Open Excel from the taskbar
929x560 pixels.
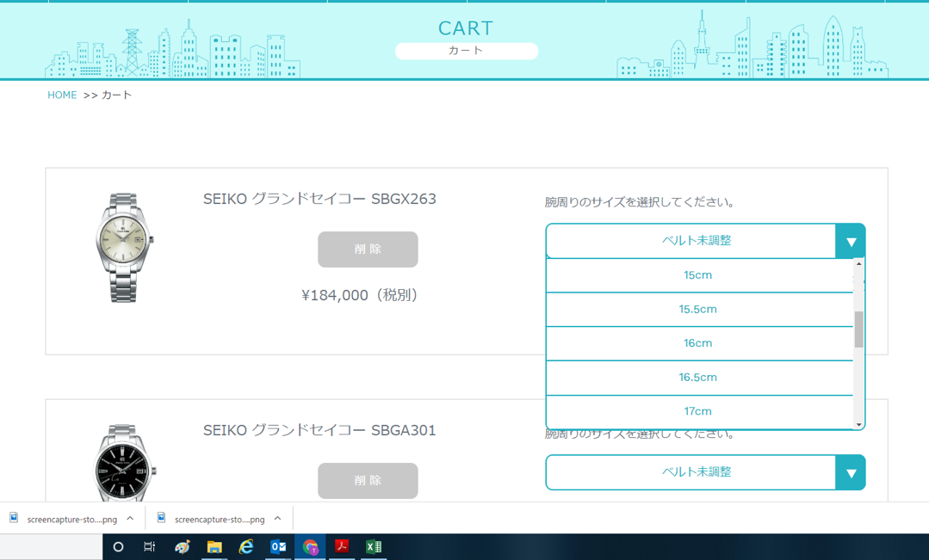(x=374, y=547)
